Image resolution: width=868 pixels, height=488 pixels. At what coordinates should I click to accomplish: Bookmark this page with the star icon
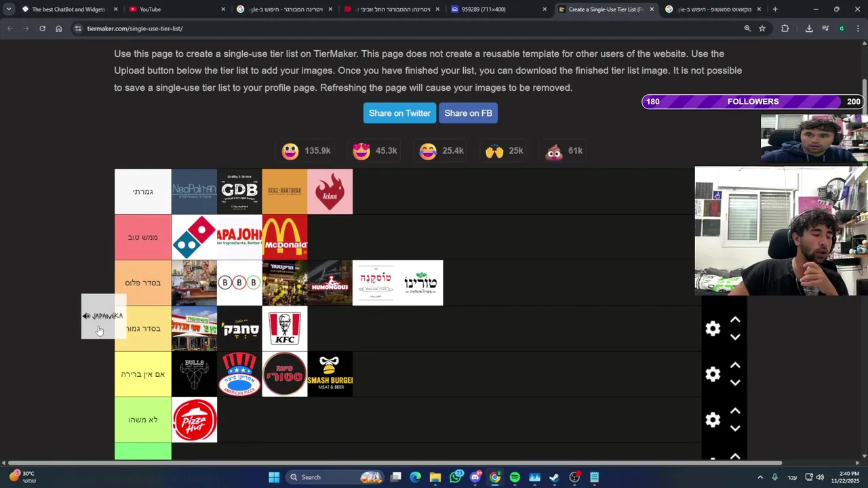(762, 28)
